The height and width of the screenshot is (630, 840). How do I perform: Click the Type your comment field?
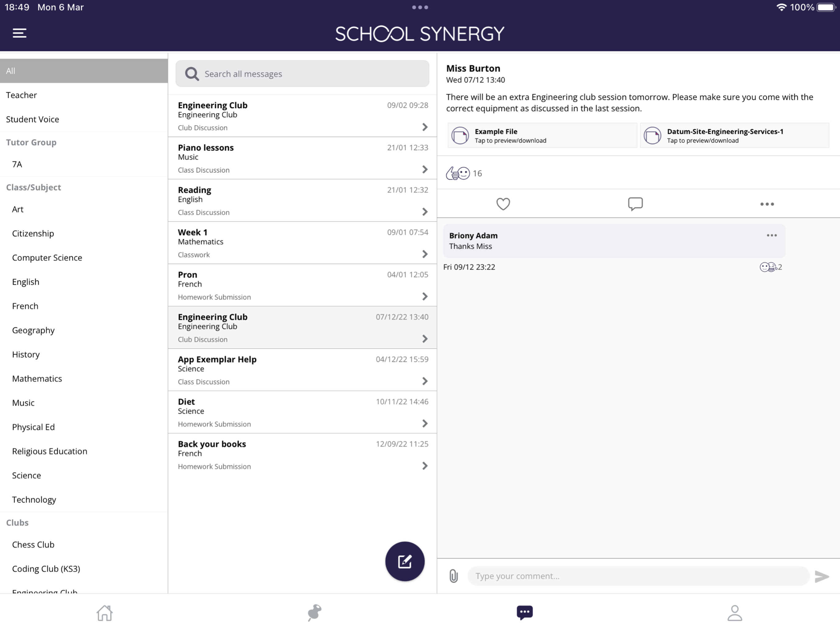click(638, 576)
